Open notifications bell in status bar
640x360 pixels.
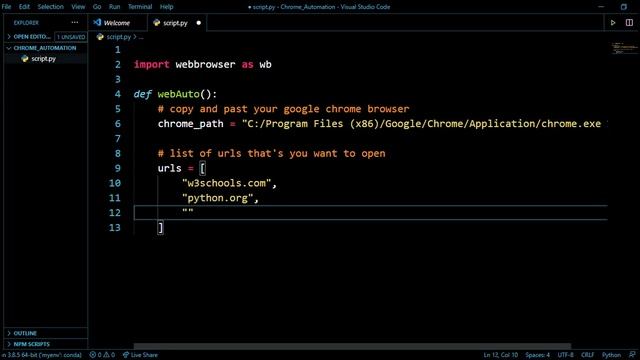[632, 355]
